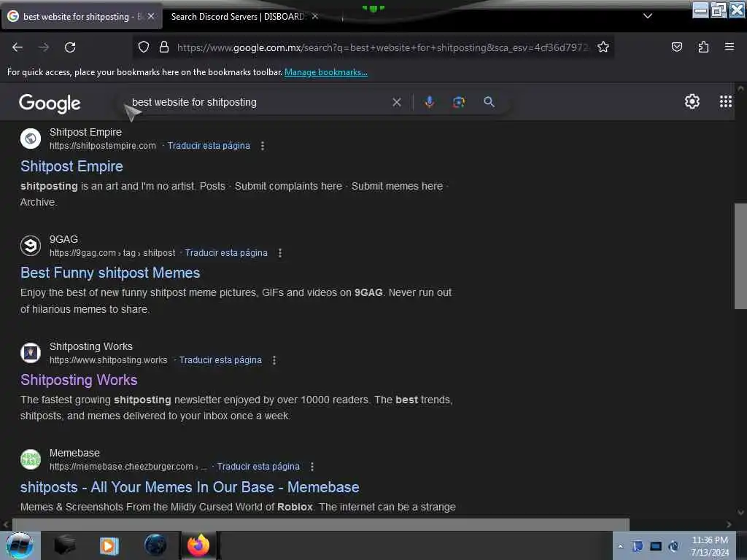Open shitposts All Your Memes Memebase result
The image size is (747, 560).
[x=190, y=487]
